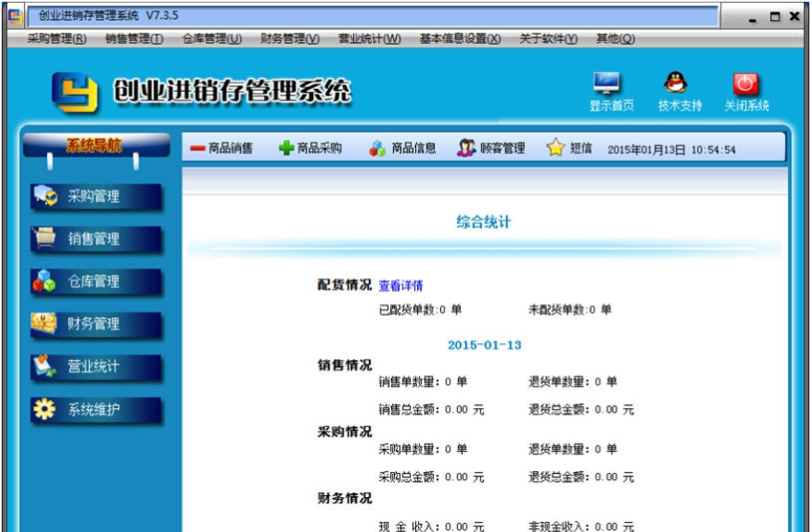Minimize the application window
The width and height of the screenshot is (812, 532).
point(752,18)
